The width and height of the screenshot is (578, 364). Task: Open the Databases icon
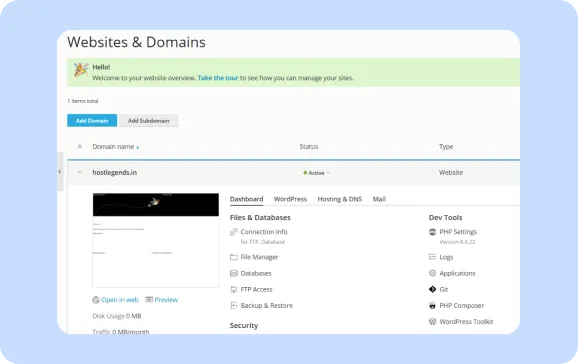click(x=233, y=273)
